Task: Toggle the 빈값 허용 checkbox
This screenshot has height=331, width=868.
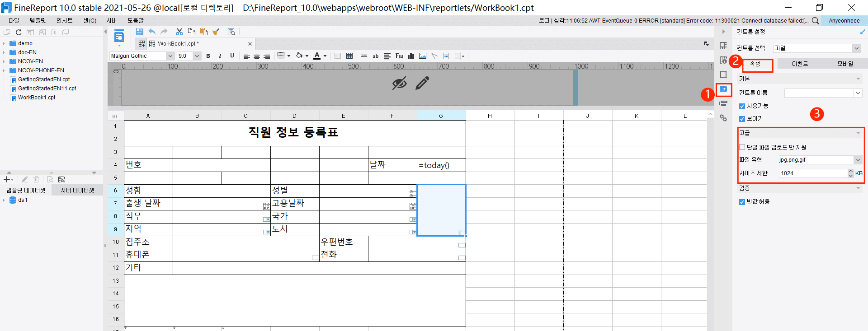Action: tap(742, 202)
